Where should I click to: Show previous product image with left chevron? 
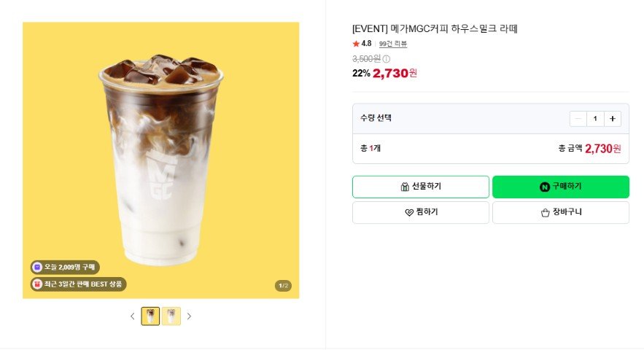[132, 316]
